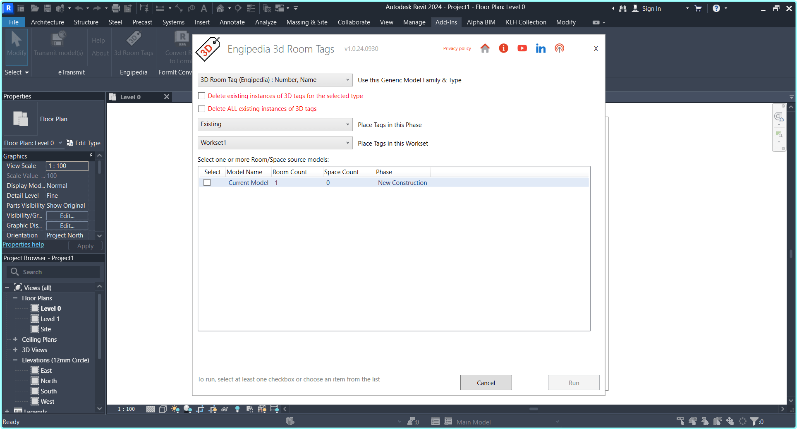Open the Properties help link
The width and height of the screenshot is (797, 429).
click(x=23, y=244)
